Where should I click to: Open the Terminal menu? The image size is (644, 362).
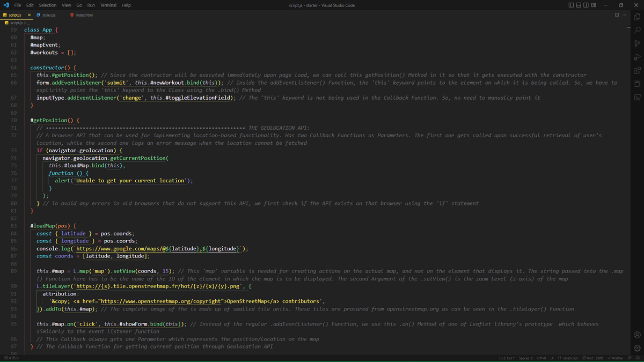[x=108, y=5]
